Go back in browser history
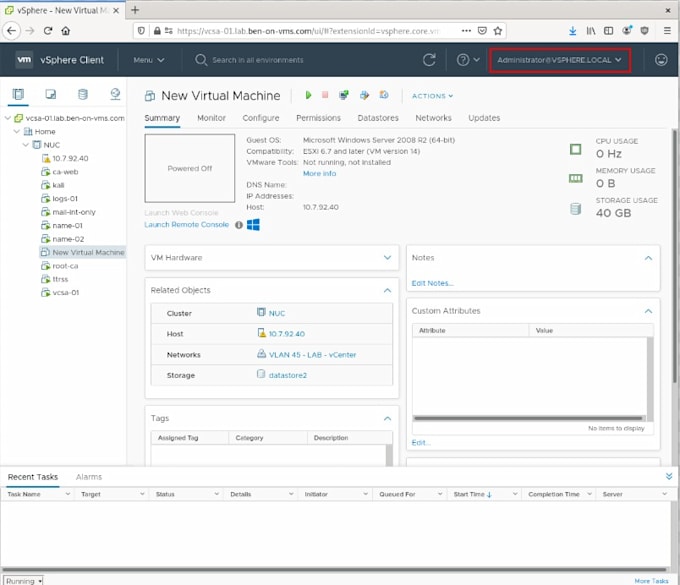 [x=12, y=31]
